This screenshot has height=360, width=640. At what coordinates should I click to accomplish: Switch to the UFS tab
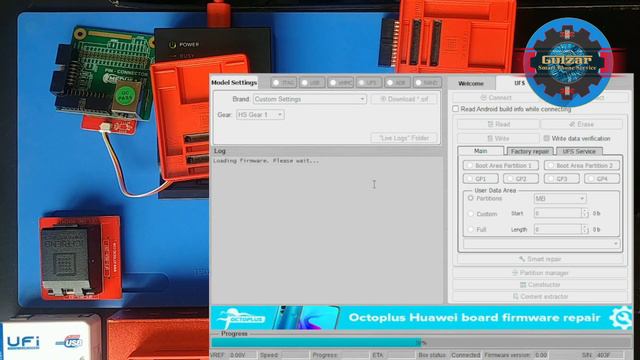(519, 83)
